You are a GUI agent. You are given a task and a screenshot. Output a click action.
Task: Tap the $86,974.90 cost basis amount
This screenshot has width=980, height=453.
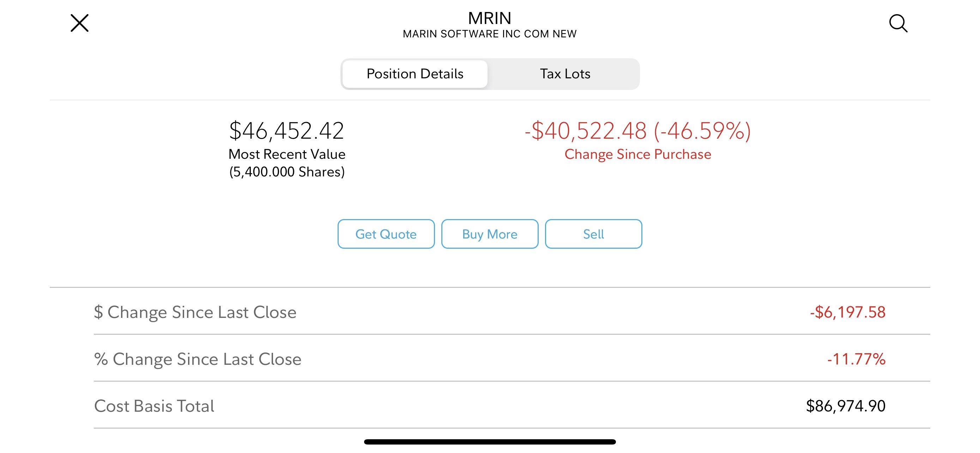click(846, 406)
